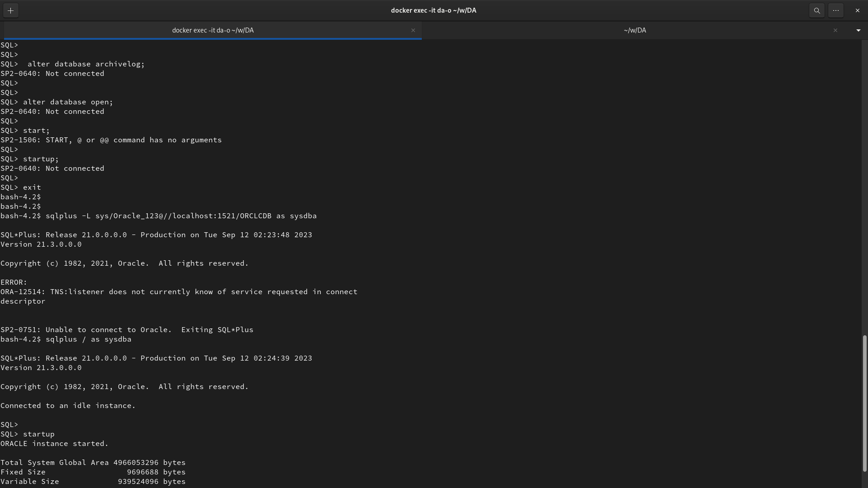This screenshot has height=488, width=868.
Task: Expand the triangle next to the ~/w/DA tab
Action: point(858,30)
